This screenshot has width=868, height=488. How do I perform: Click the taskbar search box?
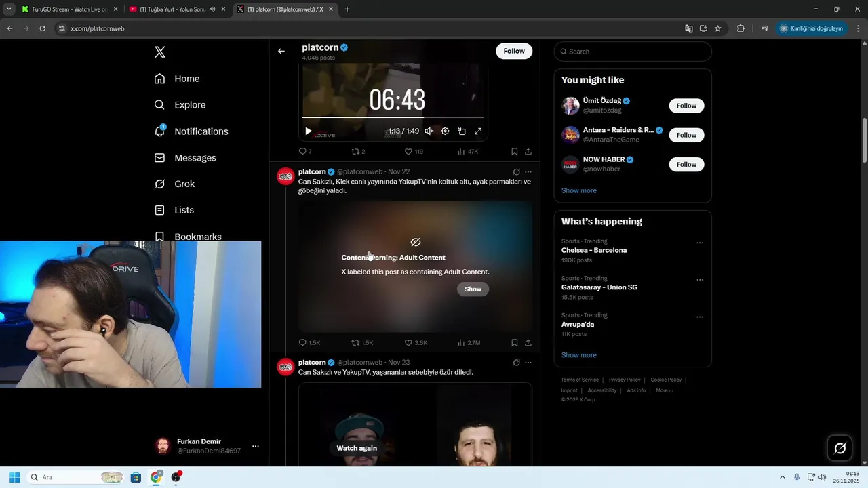[76, 477]
